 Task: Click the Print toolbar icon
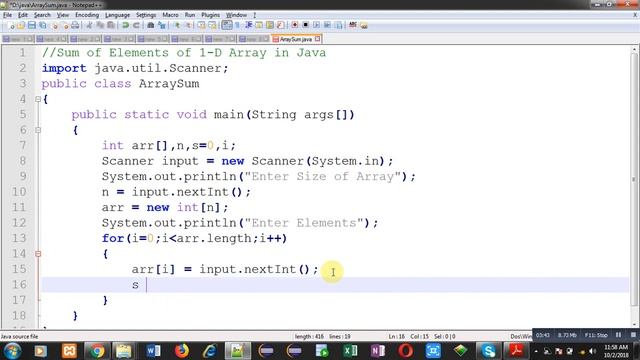pyautogui.click(x=75, y=25)
